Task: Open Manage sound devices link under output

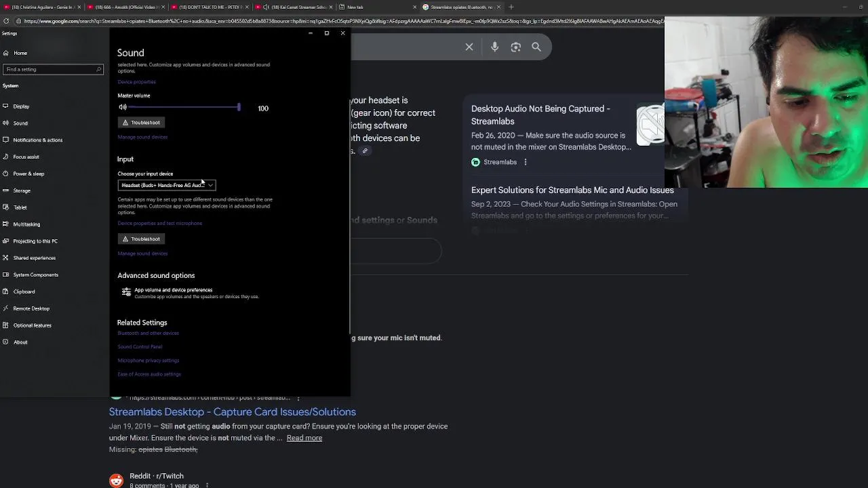Action: coord(142,137)
